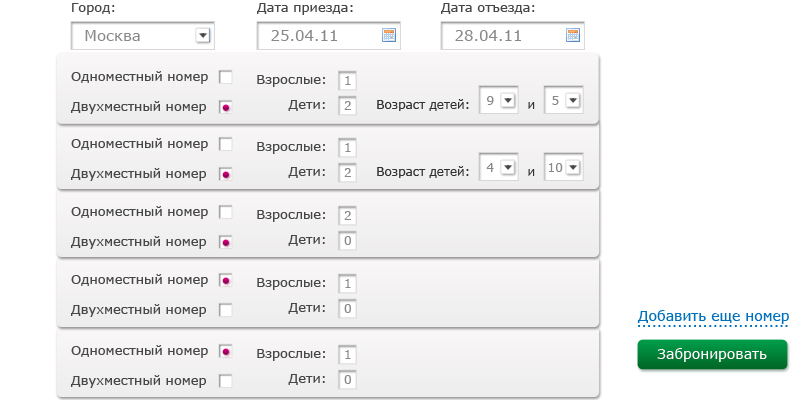
Task: Select Двухместный номер in the fourth room
Action: click(226, 310)
